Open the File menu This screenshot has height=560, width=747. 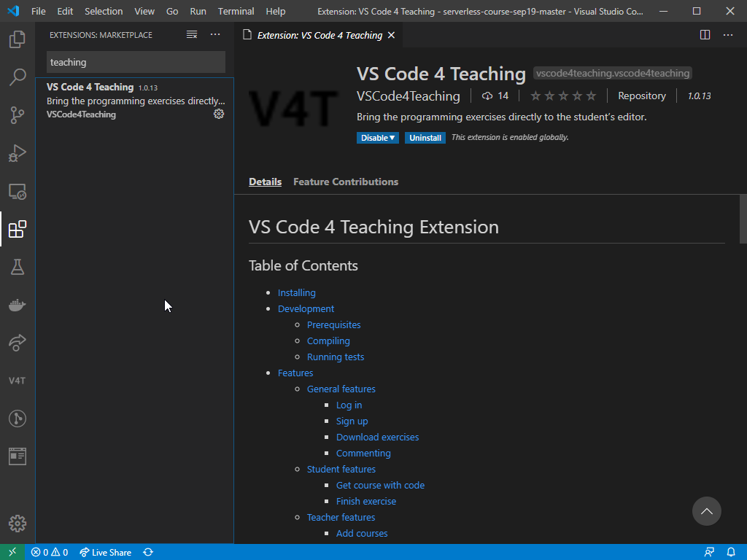coord(38,11)
